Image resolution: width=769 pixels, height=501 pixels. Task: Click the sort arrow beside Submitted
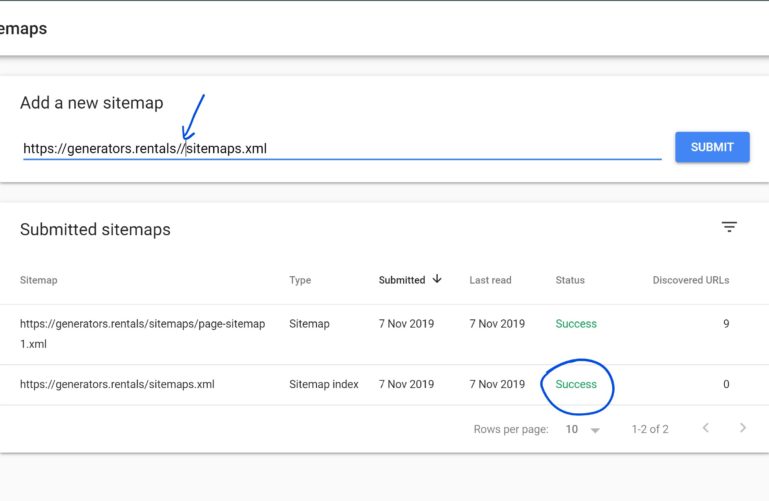tap(437, 280)
